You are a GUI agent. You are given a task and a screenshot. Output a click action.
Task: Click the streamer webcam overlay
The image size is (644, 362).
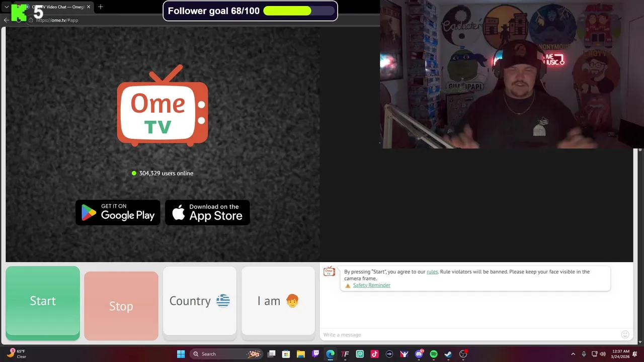pos(512,74)
